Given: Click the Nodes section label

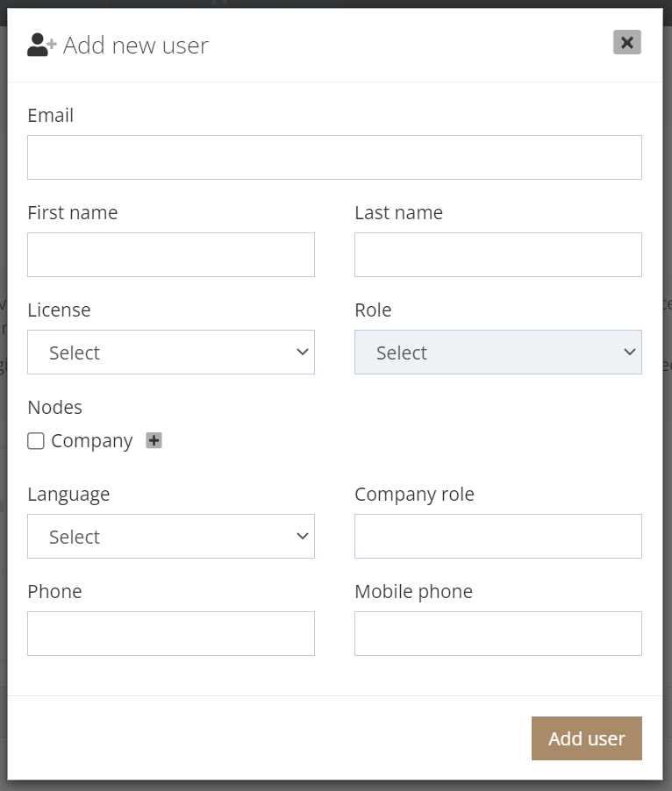Looking at the screenshot, I should tap(55, 407).
